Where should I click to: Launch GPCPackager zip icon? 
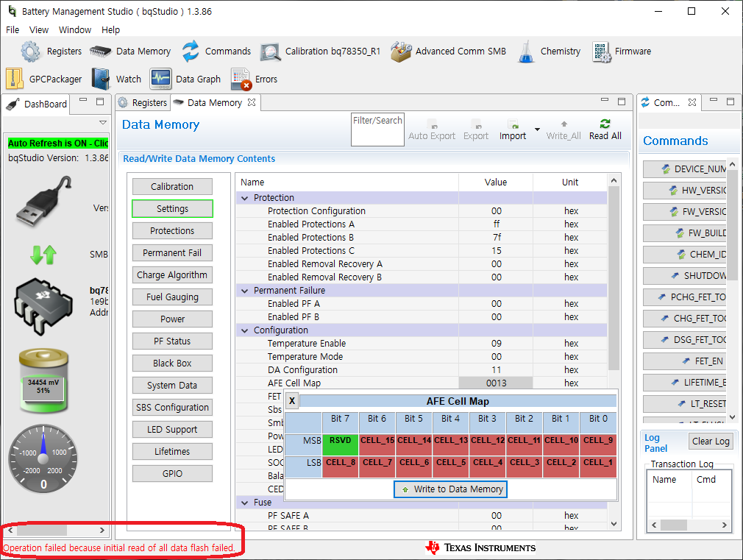click(15, 79)
